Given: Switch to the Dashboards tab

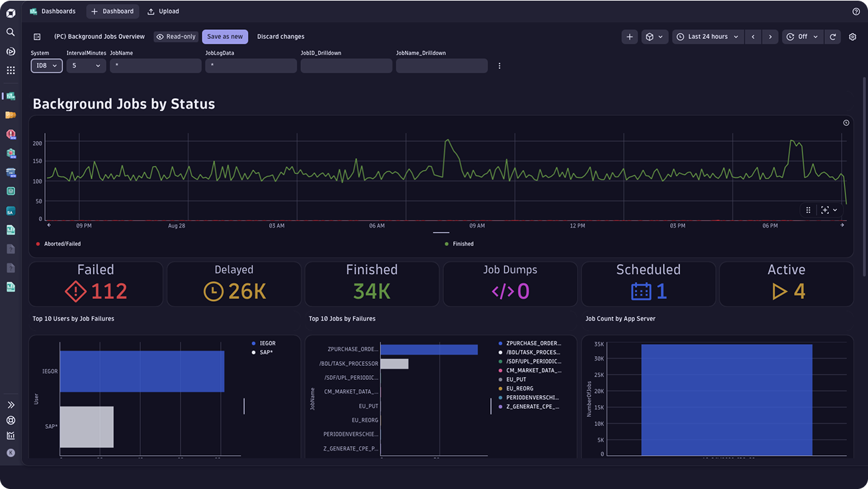Looking at the screenshot, I should point(53,11).
